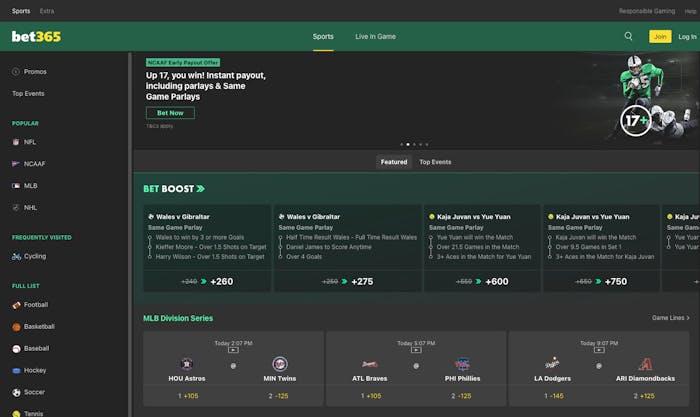Open the Help link

coord(690,11)
